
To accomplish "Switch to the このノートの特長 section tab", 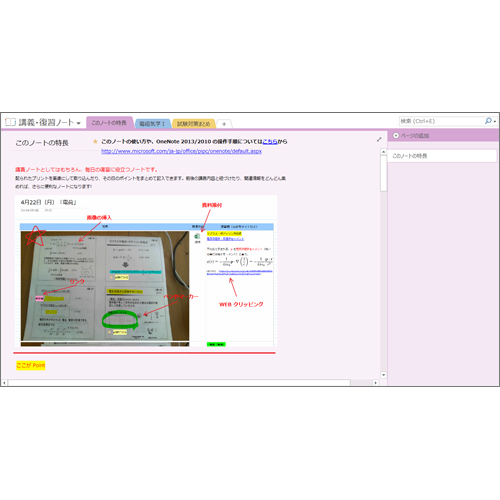I will 109,123.
